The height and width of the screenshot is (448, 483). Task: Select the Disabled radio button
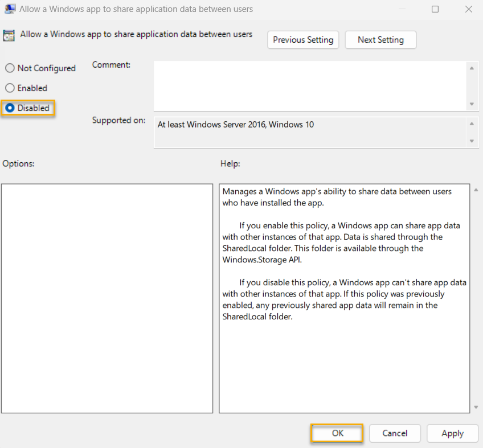[x=10, y=108]
